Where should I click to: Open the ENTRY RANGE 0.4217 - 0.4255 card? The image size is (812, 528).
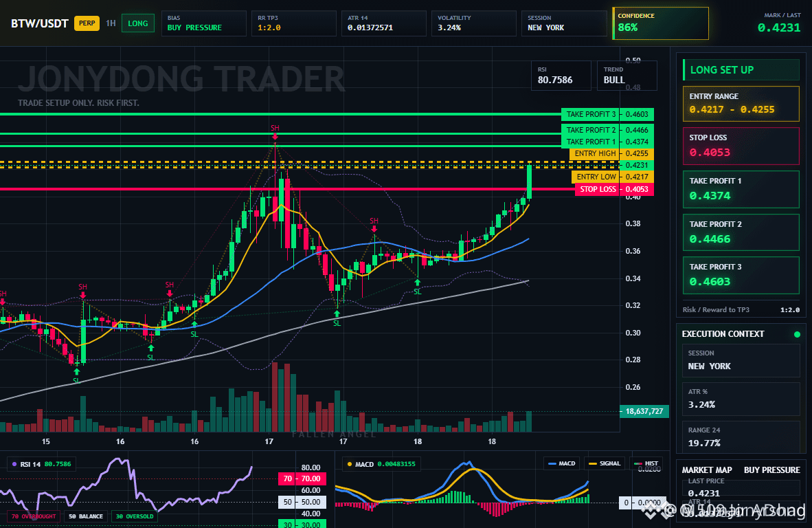pyautogui.click(x=741, y=104)
